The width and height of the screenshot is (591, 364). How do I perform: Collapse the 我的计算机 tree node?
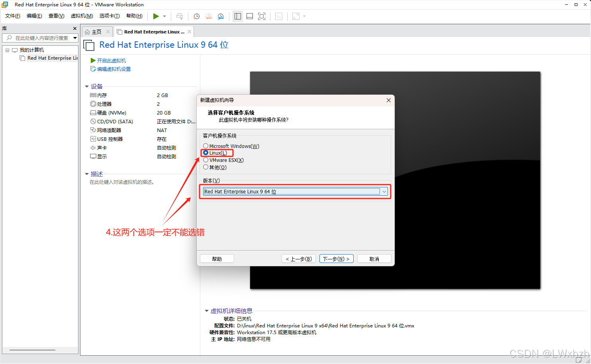pos(7,50)
